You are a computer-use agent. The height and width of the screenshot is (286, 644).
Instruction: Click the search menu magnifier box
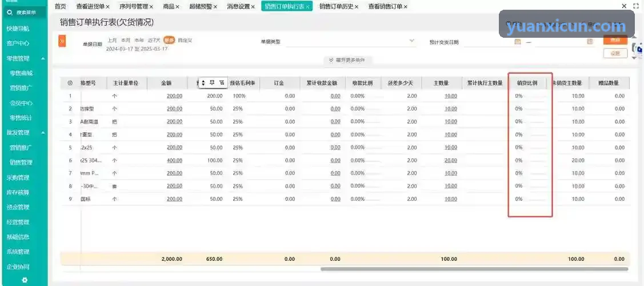point(24,13)
